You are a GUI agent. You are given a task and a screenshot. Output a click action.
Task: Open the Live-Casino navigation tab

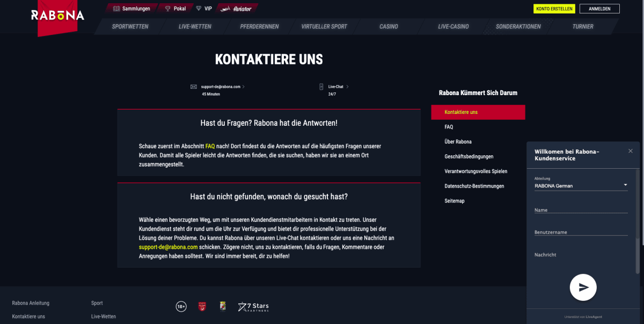point(453,26)
